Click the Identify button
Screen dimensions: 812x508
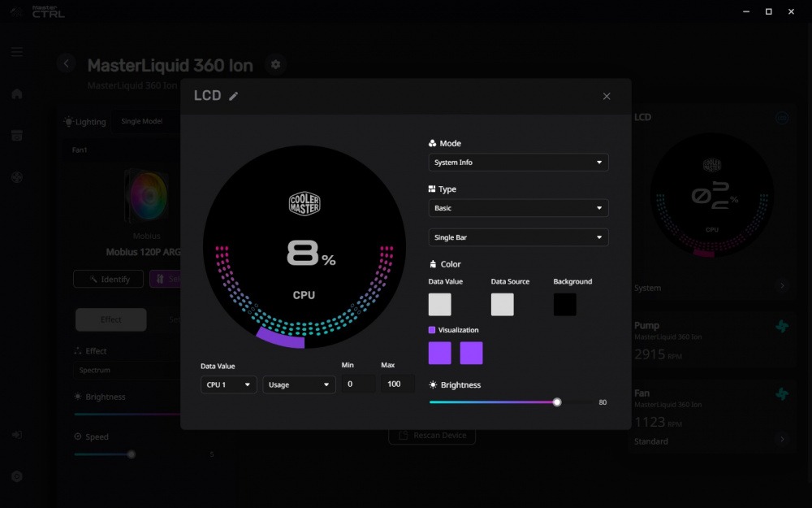[x=108, y=279]
